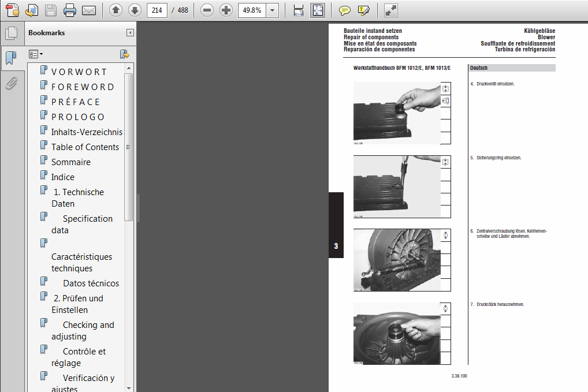Click the Email envelope icon
The image size is (588, 392).
(89, 10)
